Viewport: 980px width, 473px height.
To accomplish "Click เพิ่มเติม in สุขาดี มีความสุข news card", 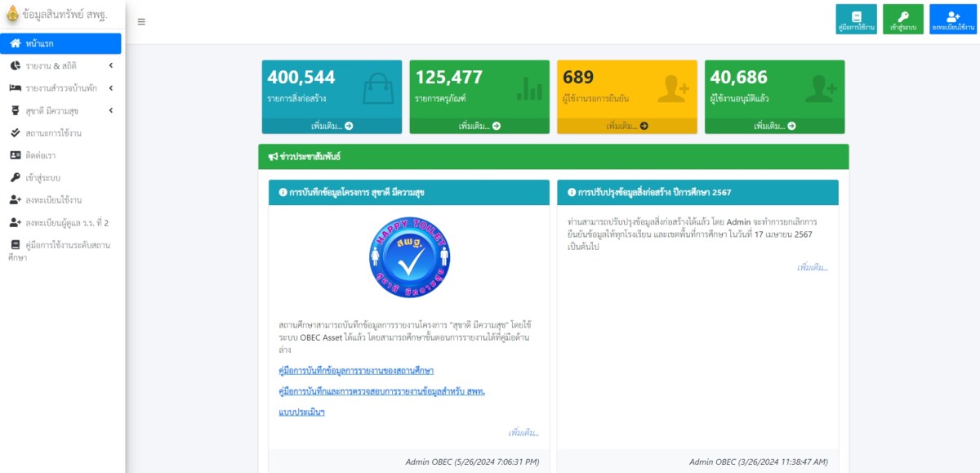I will click(523, 433).
